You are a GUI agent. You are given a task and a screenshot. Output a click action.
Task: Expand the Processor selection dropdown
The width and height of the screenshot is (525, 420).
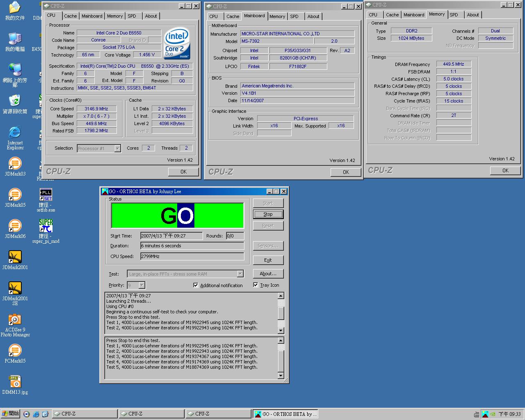pyautogui.click(x=118, y=148)
